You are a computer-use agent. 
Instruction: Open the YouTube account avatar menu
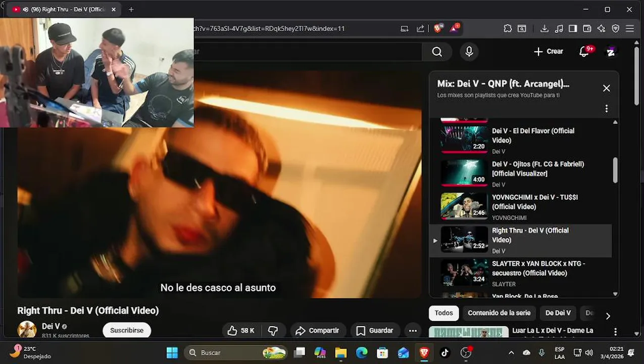click(x=611, y=52)
